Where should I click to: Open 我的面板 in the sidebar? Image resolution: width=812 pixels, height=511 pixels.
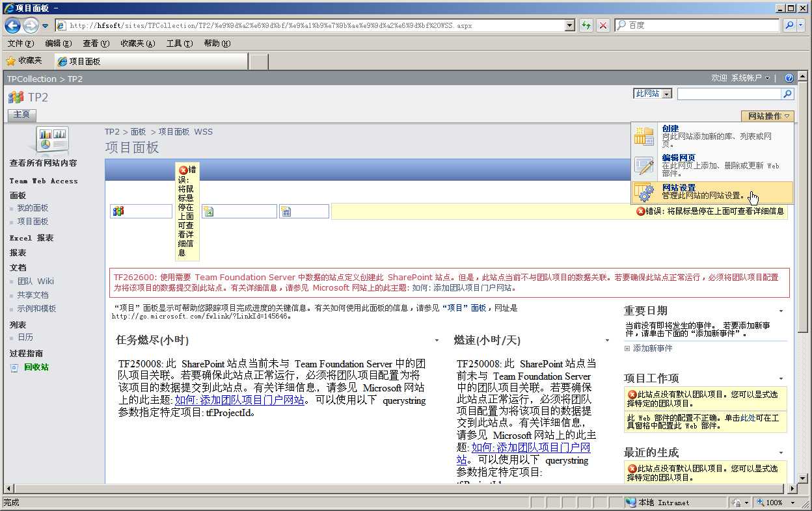pos(33,208)
